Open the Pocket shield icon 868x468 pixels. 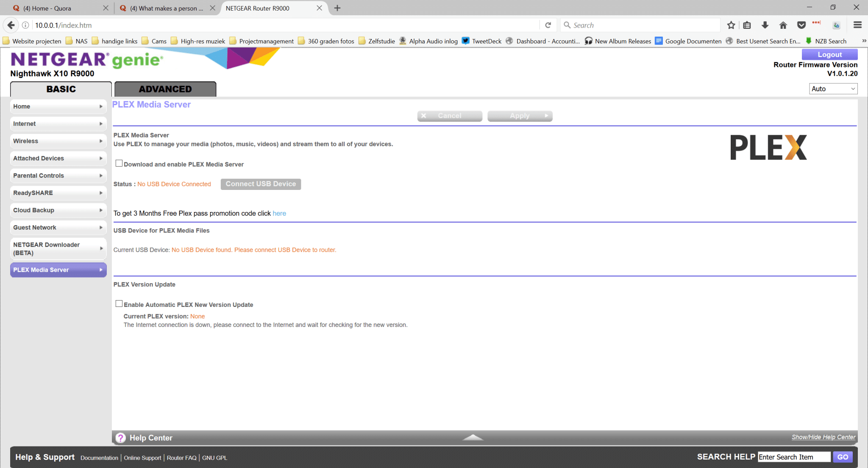801,25
